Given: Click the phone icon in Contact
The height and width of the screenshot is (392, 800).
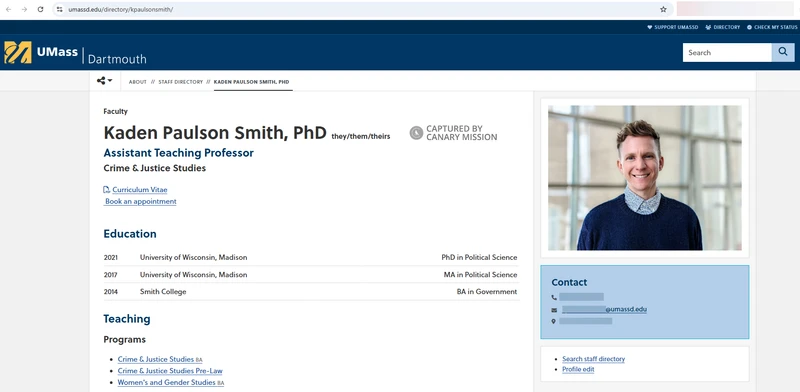Looking at the screenshot, I should tap(554, 297).
